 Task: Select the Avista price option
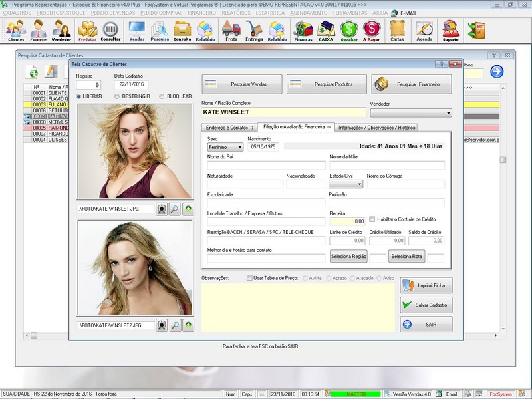305,278
